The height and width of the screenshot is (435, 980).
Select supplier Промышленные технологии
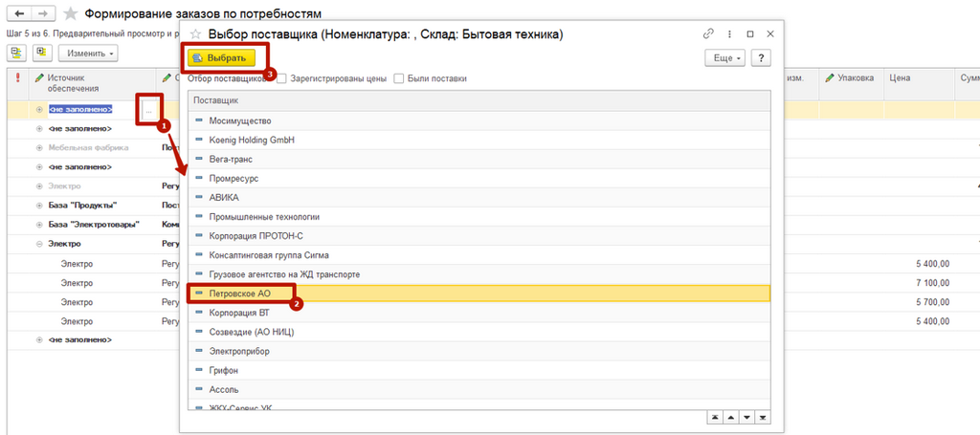tap(479, 217)
